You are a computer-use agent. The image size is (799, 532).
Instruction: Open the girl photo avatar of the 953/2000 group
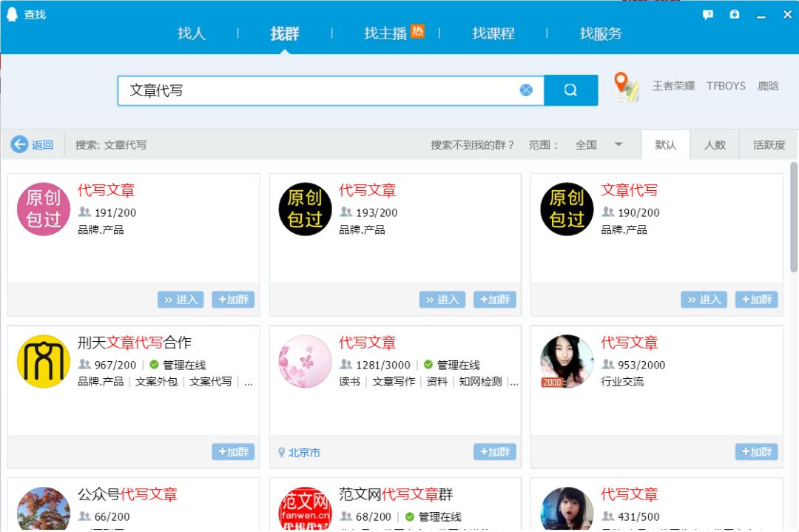pos(567,361)
